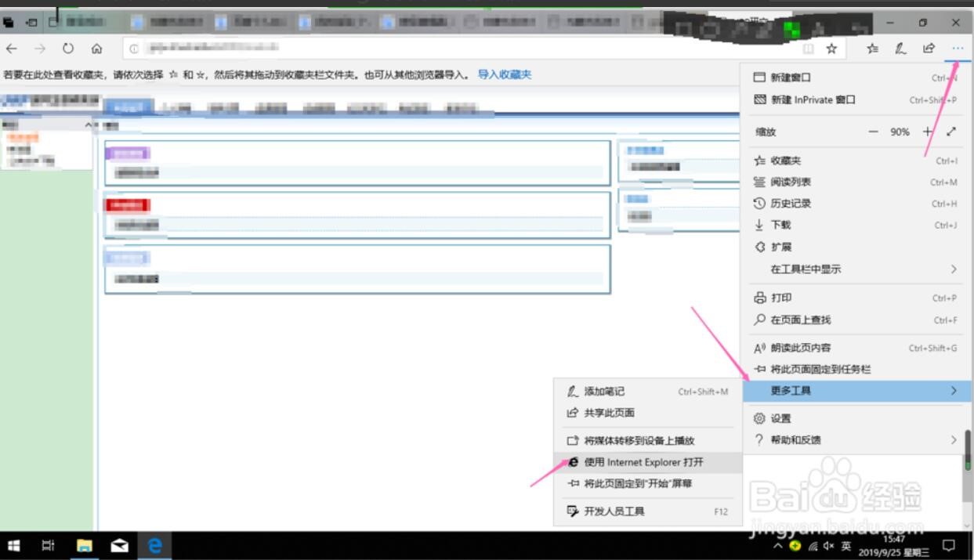
Task: Open the Action Center notification icon
Action: [x=949, y=546]
